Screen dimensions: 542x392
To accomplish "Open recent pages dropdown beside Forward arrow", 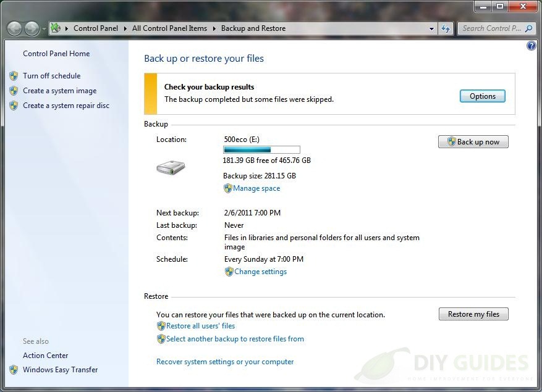I will [44, 29].
